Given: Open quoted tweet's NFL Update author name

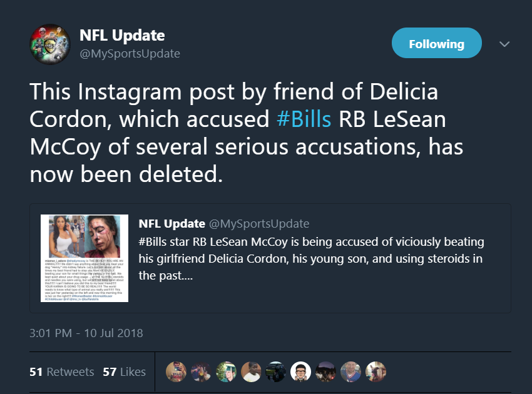Looking at the screenshot, I should [x=171, y=224].
